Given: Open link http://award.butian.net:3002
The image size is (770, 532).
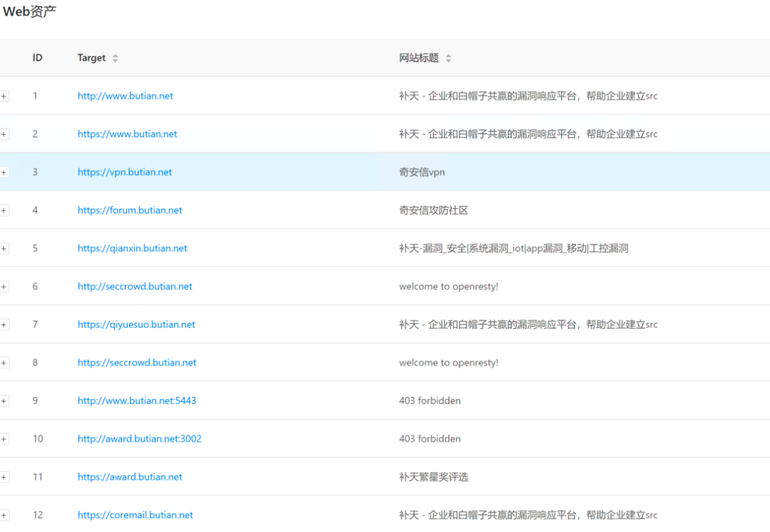Looking at the screenshot, I should [x=140, y=439].
